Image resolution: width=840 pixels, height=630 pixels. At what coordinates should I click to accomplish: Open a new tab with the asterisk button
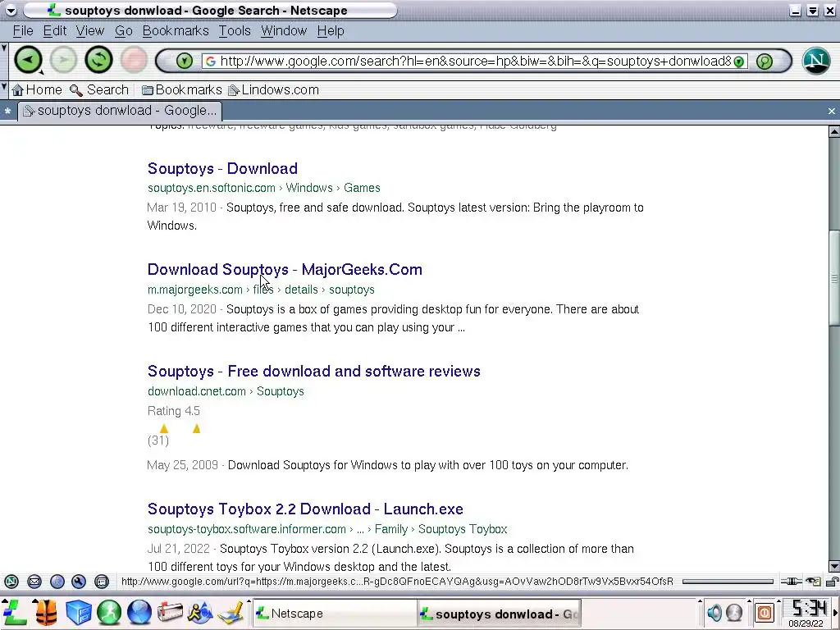click(x=7, y=112)
